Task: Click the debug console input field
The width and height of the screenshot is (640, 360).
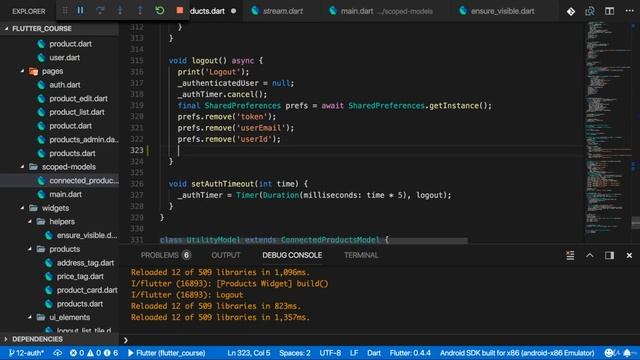Action: [380, 340]
